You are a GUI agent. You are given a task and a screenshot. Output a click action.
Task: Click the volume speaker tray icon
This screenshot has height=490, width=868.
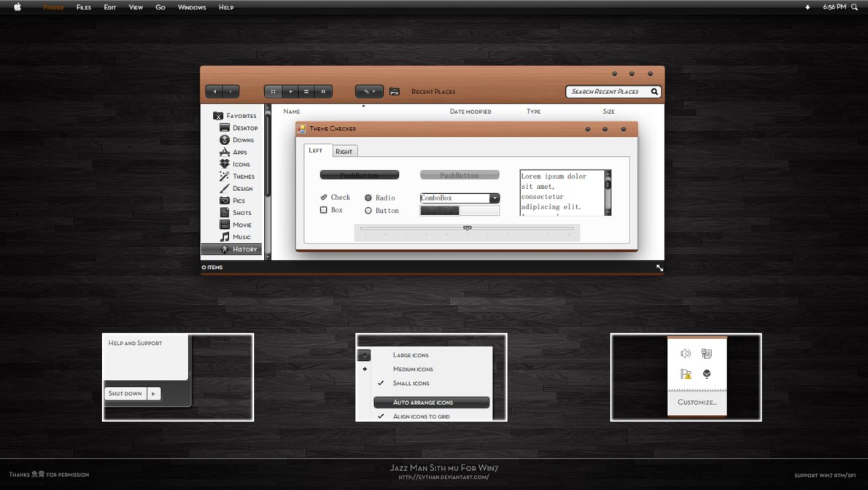click(x=685, y=354)
